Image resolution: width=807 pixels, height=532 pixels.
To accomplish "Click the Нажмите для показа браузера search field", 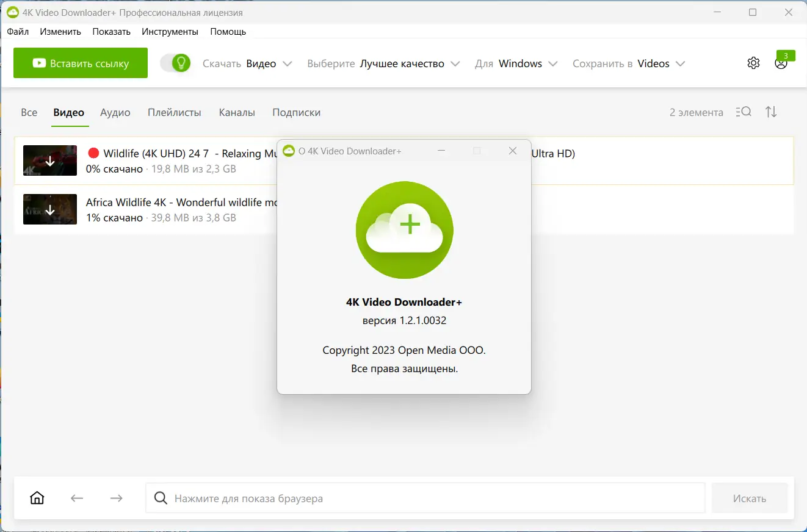I will coord(425,498).
